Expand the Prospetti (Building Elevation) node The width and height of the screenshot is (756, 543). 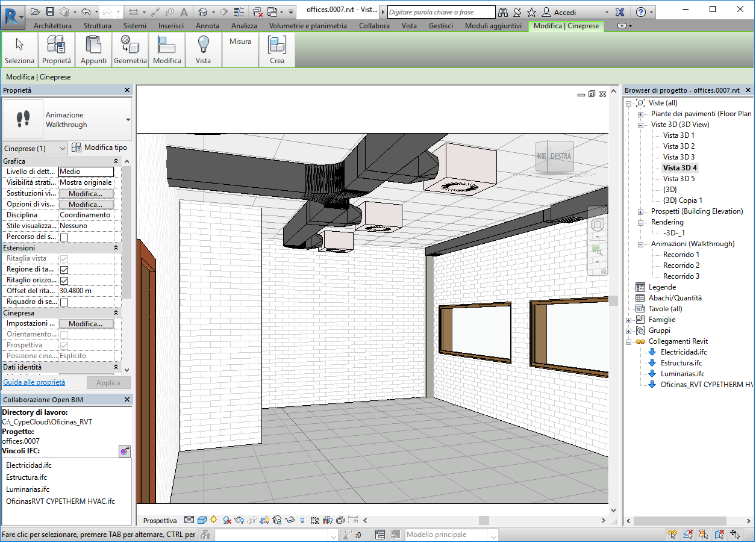click(640, 211)
